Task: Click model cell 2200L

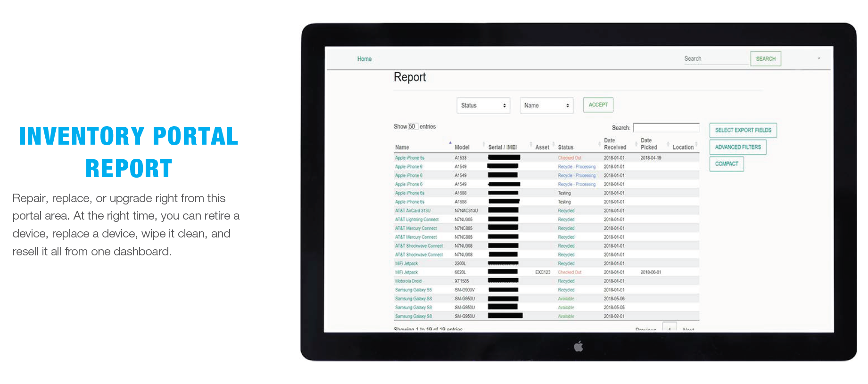Action: (x=460, y=263)
